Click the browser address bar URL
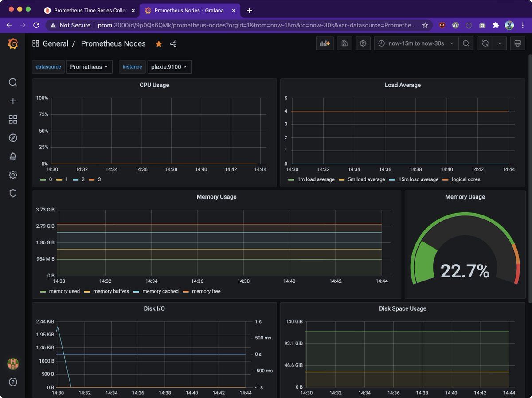The width and height of the screenshot is (532, 398). [x=257, y=25]
